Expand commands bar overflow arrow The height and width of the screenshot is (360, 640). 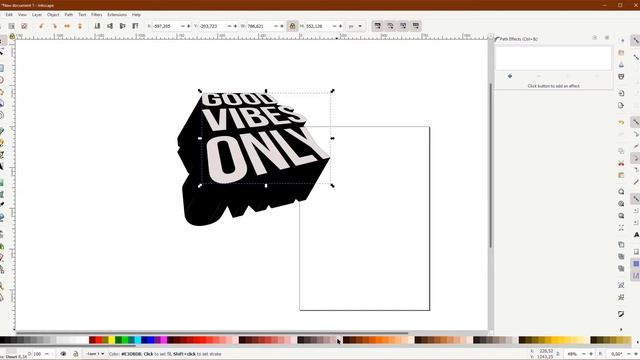click(621, 329)
